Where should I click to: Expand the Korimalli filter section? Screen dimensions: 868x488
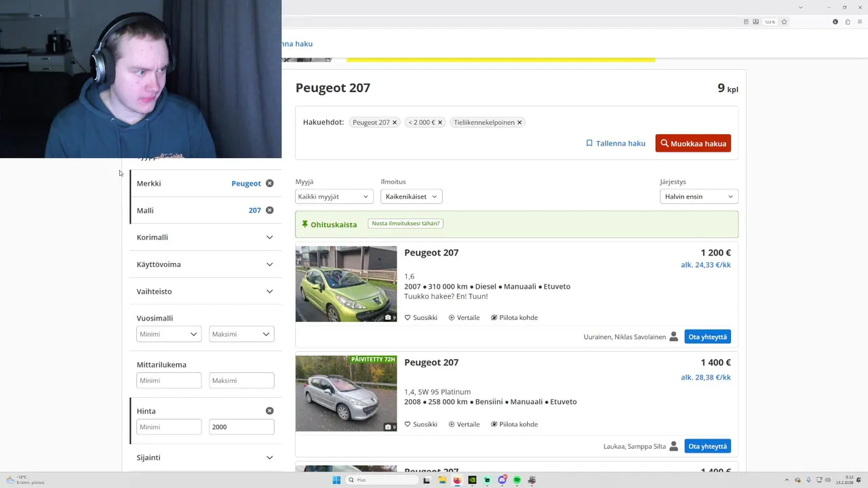205,237
